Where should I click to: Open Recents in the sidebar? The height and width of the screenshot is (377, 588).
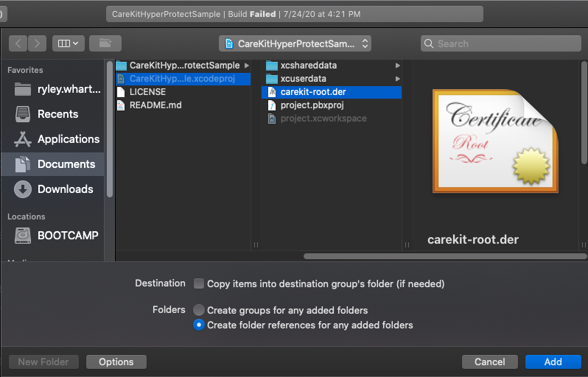click(52, 114)
